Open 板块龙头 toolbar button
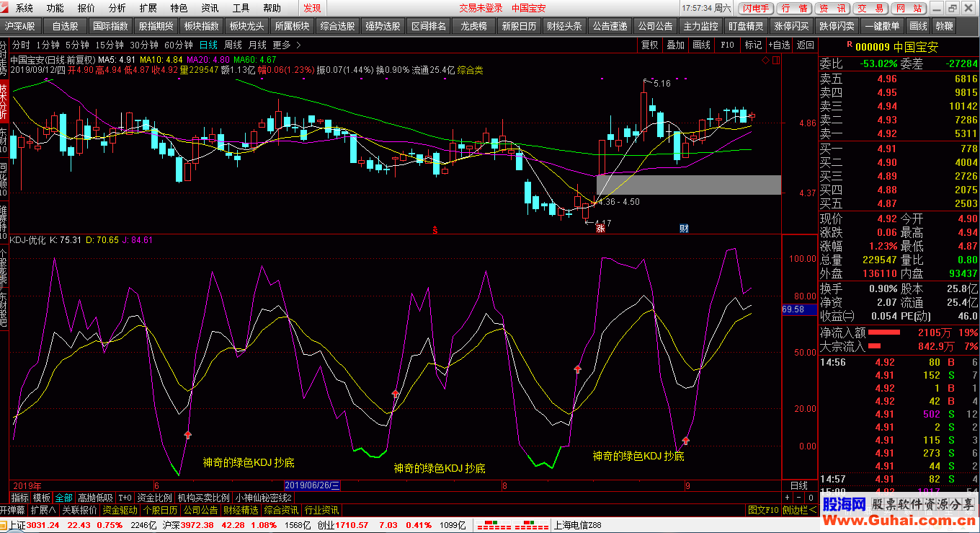This screenshot has width=980, height=533. point(247,26)
